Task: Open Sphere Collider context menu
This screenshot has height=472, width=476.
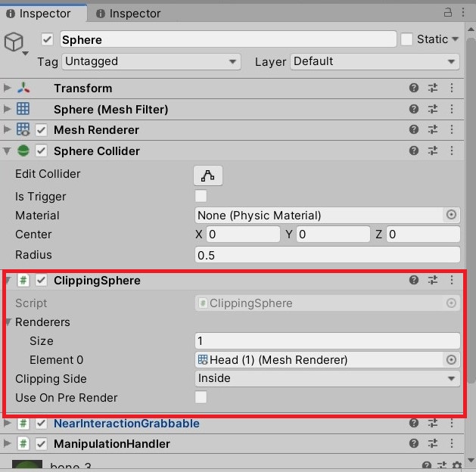Action: click(452, 151)
